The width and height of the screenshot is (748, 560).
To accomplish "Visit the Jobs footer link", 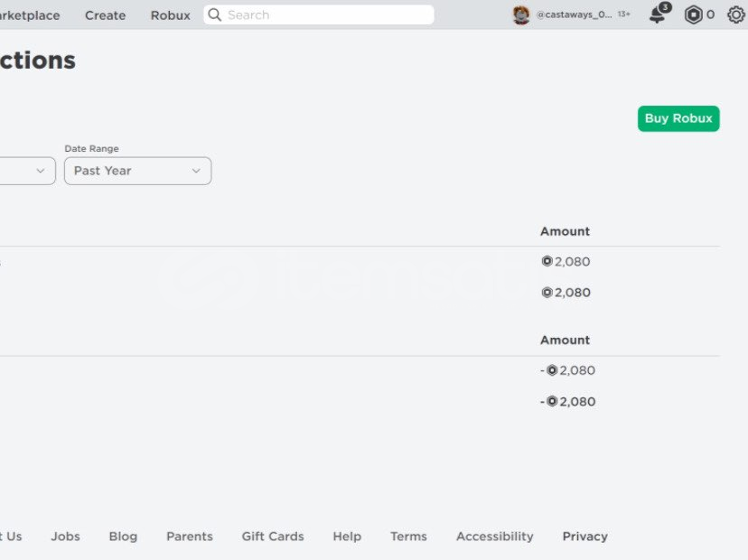I will point(65,537).
